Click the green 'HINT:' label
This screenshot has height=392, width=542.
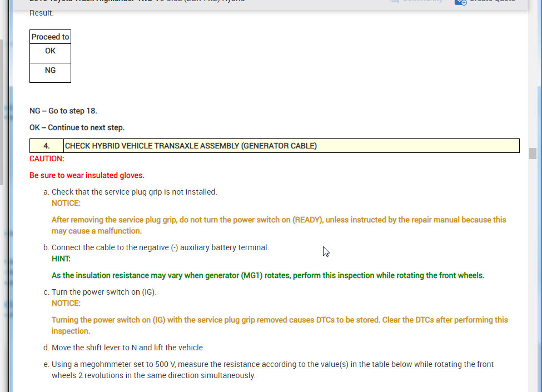pos(61,259)
